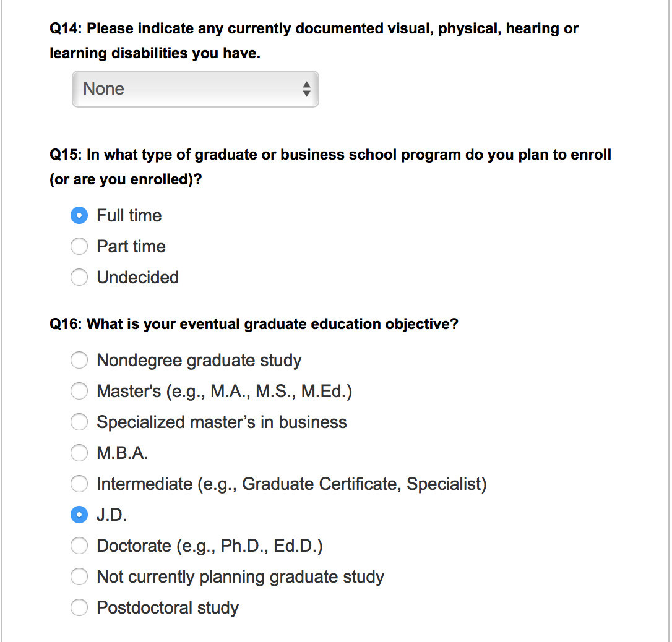Click the J.D. label text
The width and height of the screenshot is (672, 642).
tap(112, 515)
